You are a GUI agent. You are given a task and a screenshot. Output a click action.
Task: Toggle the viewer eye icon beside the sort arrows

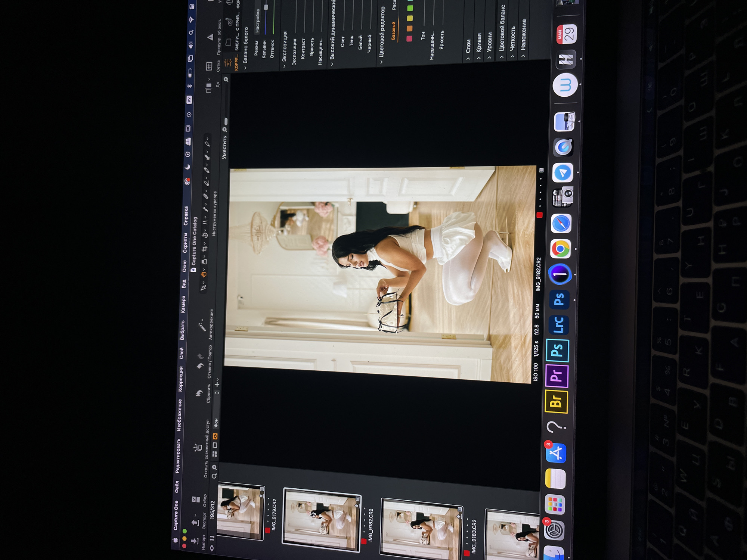click(x=211, y=548)
